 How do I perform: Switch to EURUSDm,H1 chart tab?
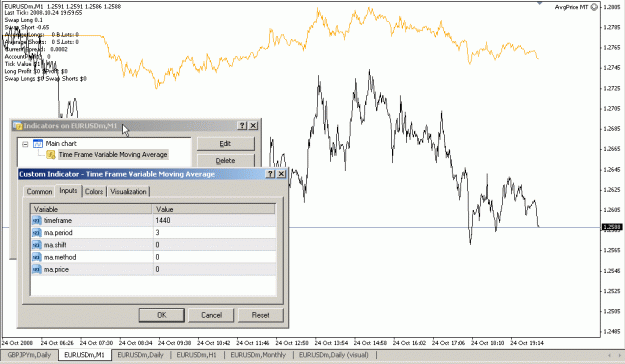coord(197,355)
